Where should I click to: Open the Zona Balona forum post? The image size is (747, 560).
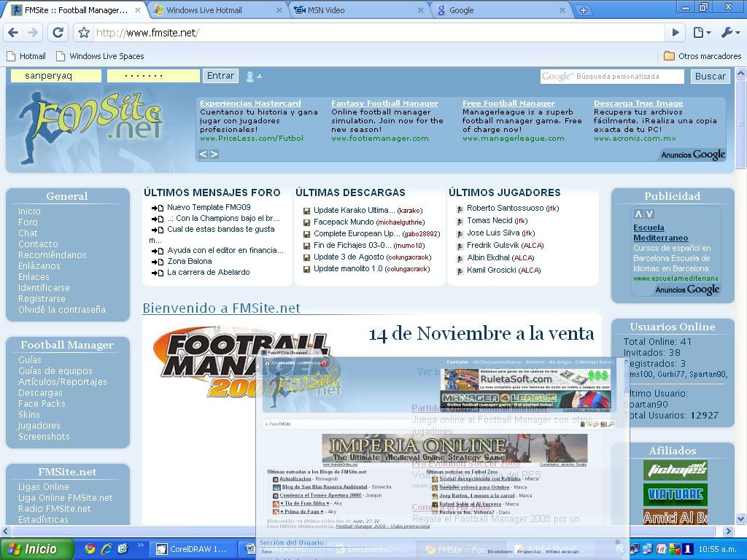(190, 261)
